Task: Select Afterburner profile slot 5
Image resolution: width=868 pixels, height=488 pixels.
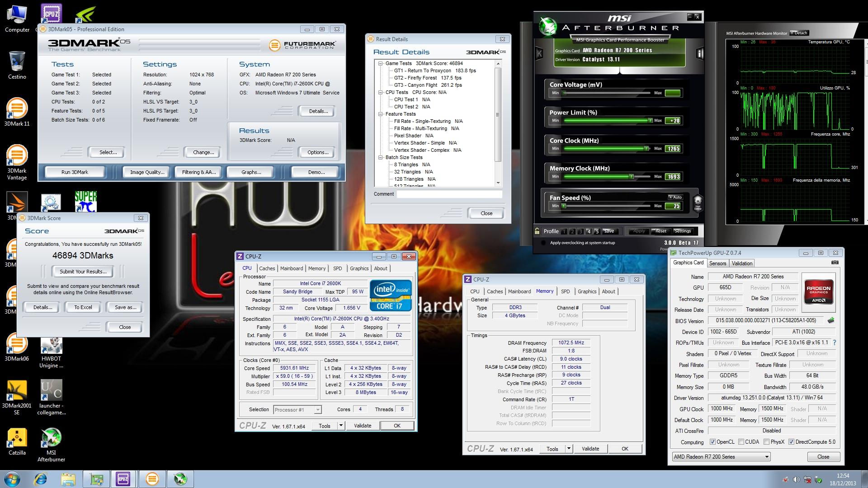Action: pos(597,231)
